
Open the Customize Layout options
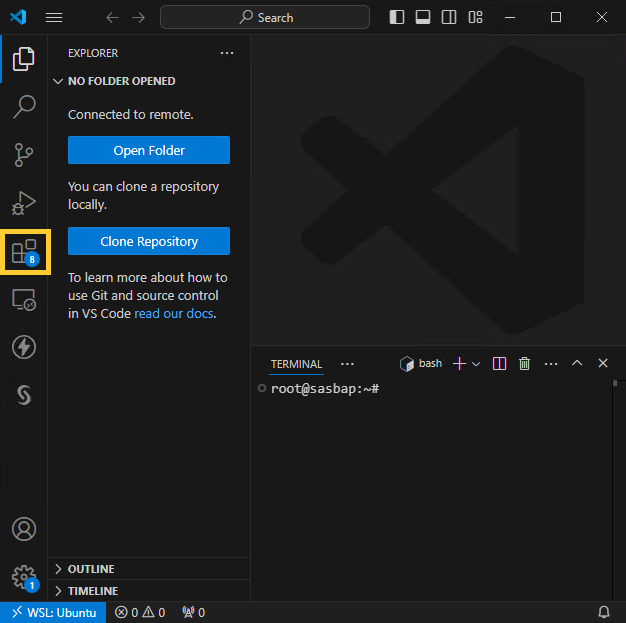[x=475, y=17]
